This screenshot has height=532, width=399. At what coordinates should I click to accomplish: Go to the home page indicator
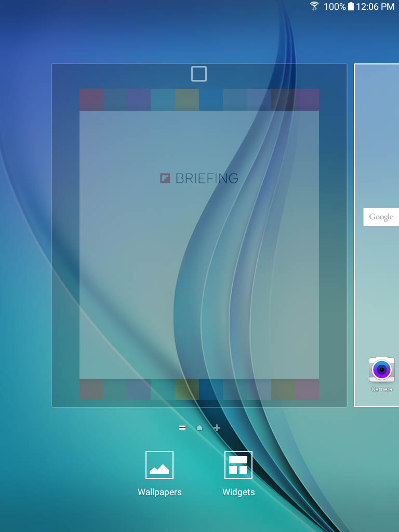199,428
